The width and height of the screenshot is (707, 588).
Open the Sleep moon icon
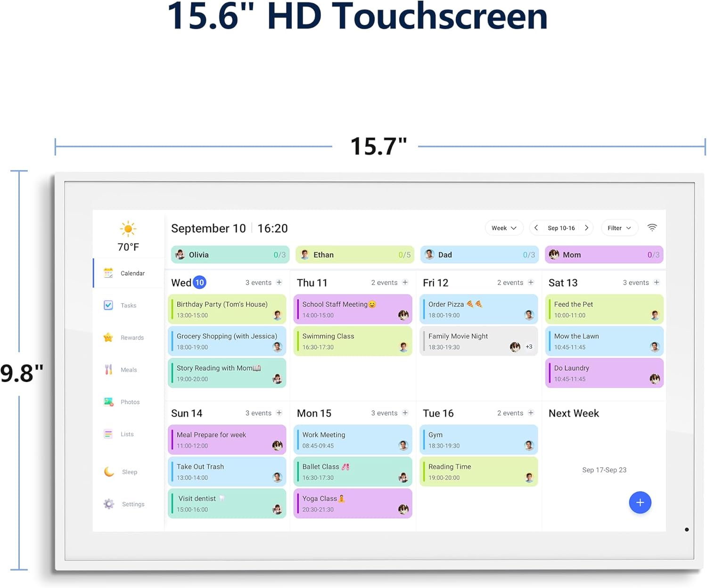tap(109, 472)
